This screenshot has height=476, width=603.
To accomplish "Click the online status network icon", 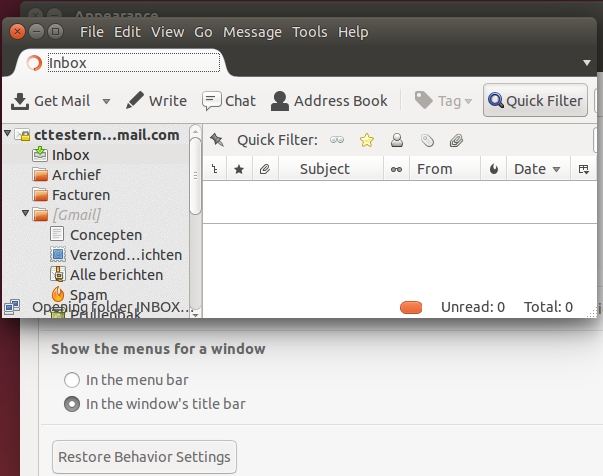I will 12,307.
